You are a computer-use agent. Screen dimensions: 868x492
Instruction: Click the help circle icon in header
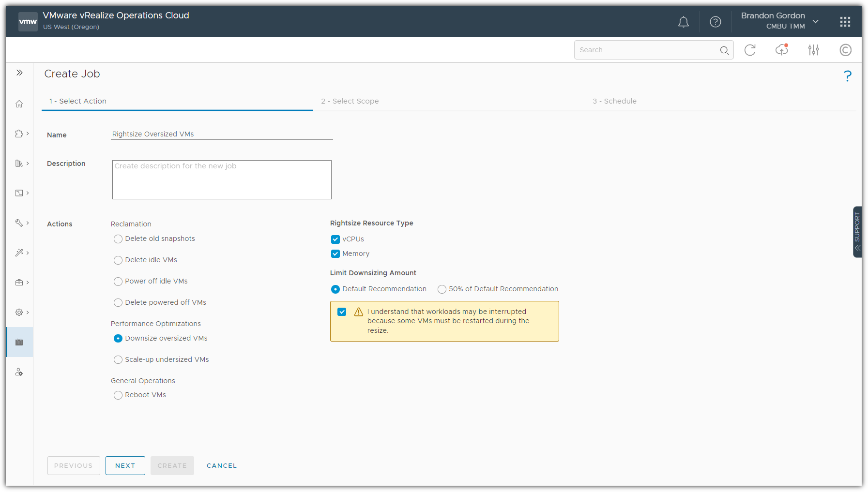point(715,22)
